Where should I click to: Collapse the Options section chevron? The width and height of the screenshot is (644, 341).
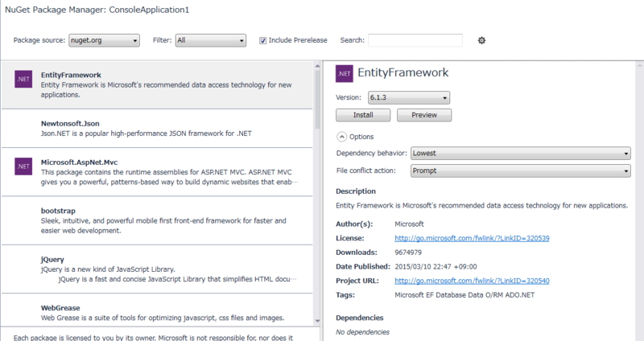point(341,137)
